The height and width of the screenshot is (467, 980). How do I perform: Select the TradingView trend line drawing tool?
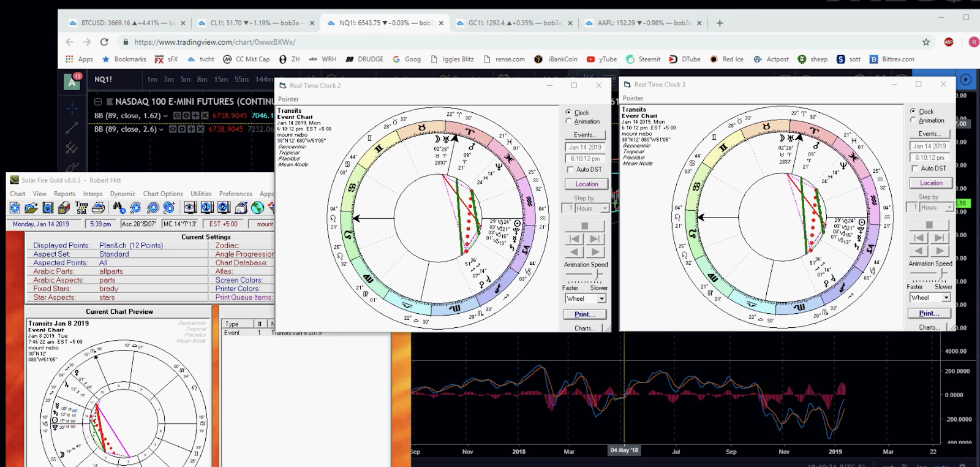(x=72, y=128)
